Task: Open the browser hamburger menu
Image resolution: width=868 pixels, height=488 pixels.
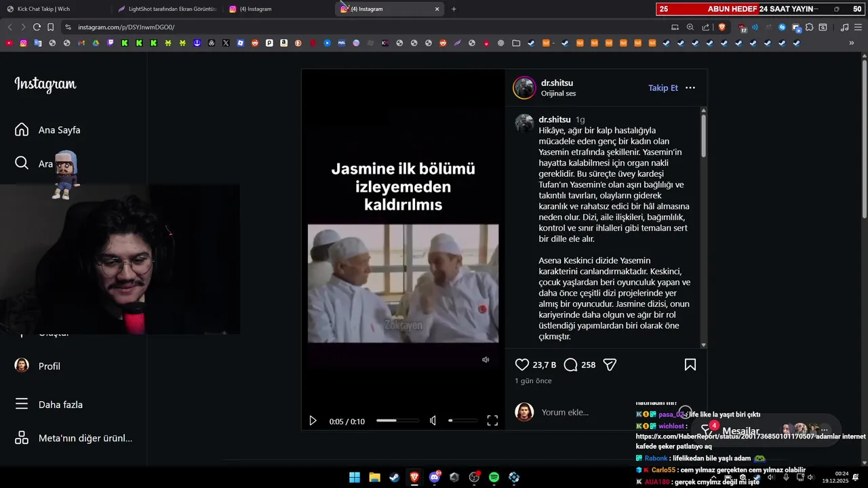Action: [x=858, y=27]
